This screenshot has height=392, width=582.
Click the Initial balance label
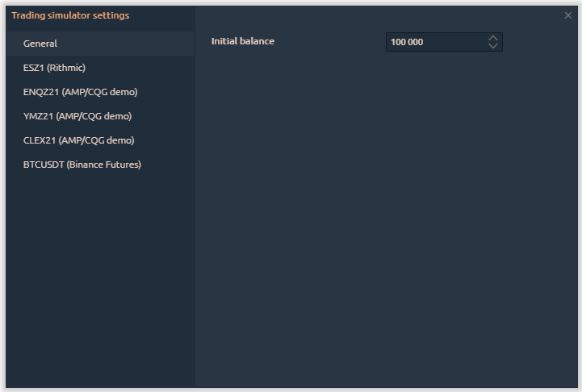click(243, 41)
